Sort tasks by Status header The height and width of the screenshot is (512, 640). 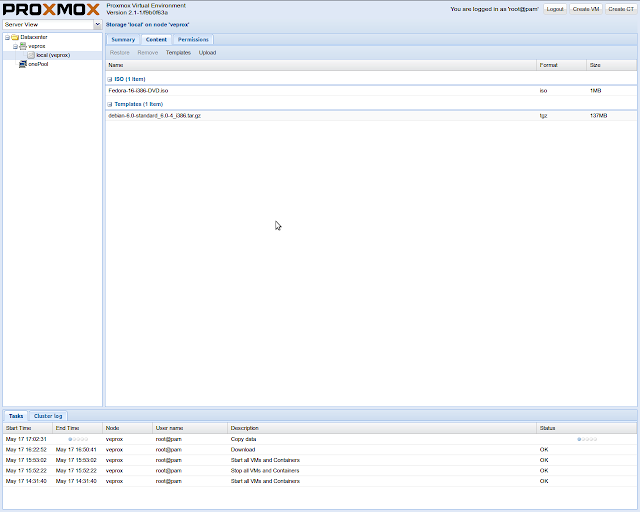pos(587,428)
